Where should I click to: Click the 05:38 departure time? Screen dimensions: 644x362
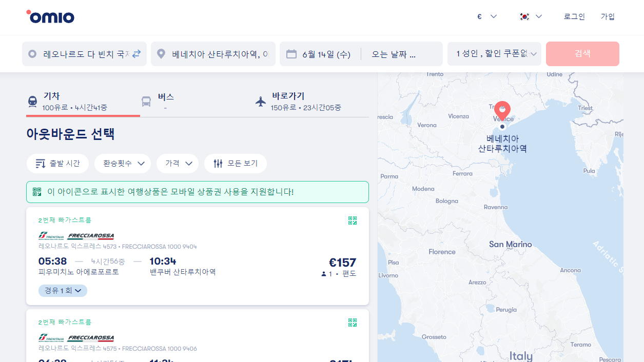(x=52, y=261)
